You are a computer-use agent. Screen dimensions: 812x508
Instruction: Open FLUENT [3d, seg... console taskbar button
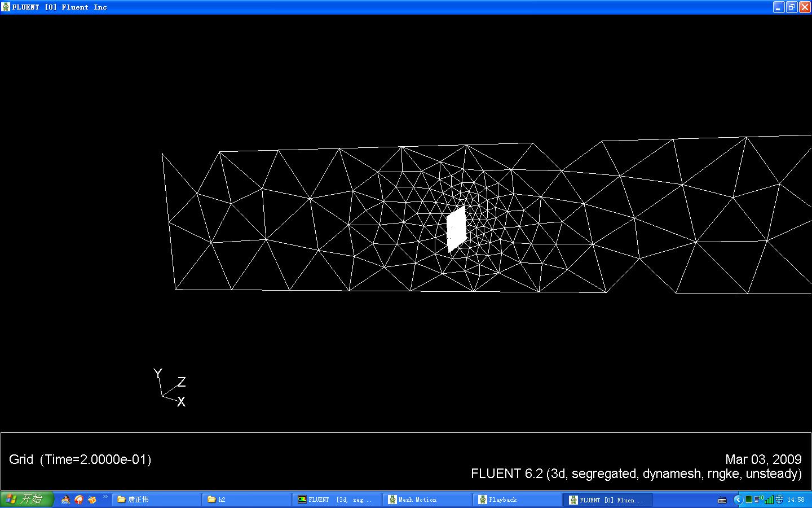337,500
